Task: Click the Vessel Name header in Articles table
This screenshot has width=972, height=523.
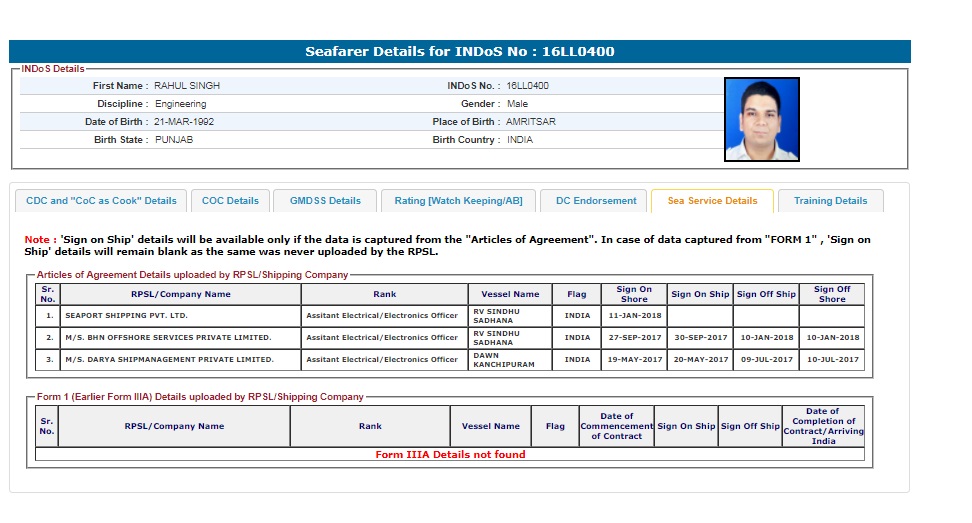Action: click(x=510, y=294)
